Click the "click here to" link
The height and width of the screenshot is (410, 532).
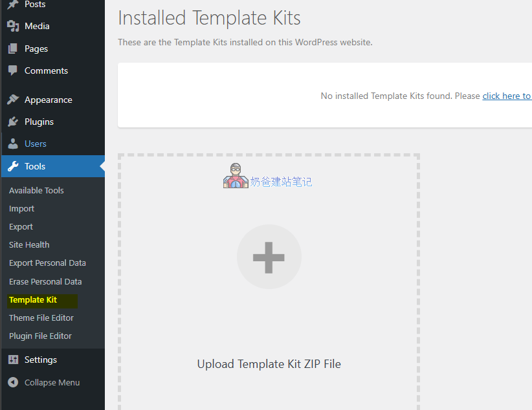coord(507,95)
